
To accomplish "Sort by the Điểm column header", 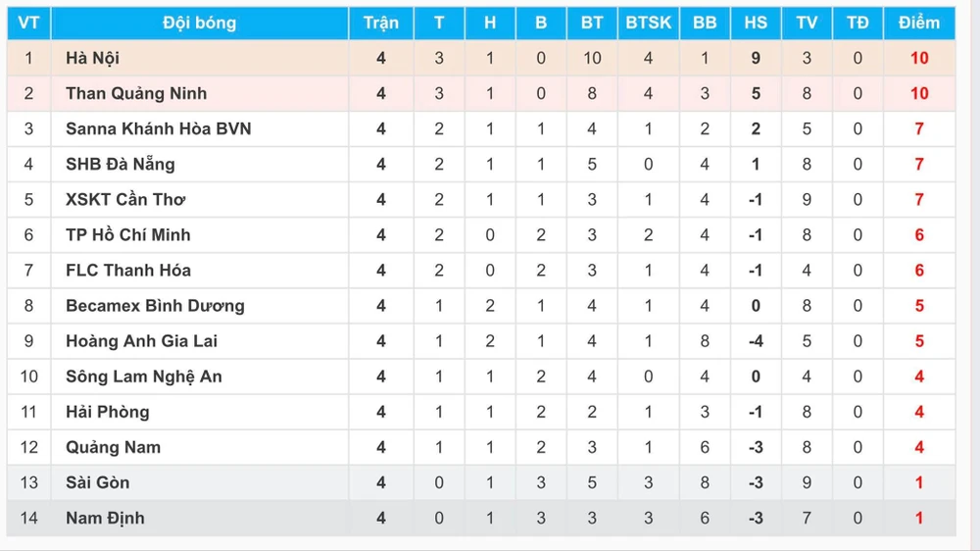I will [918, 23].
